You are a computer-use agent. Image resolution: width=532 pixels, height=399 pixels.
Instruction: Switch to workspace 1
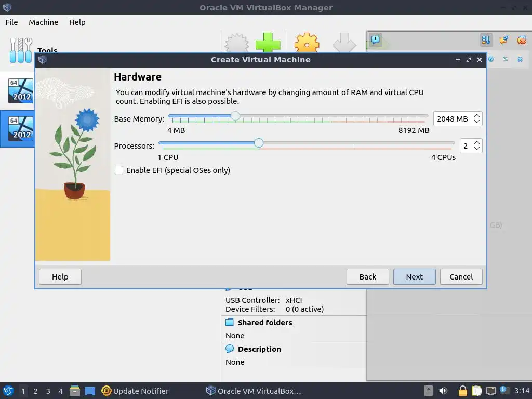tap(23, 391)
